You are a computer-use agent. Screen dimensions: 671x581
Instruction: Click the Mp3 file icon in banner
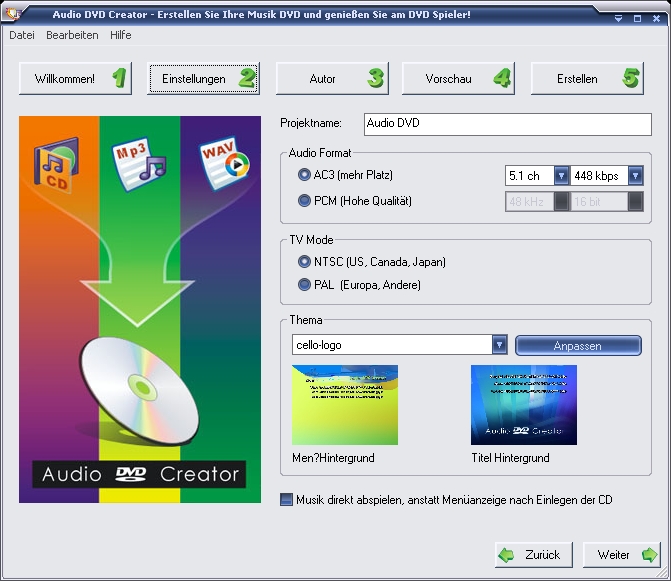(x=138, y=164)
